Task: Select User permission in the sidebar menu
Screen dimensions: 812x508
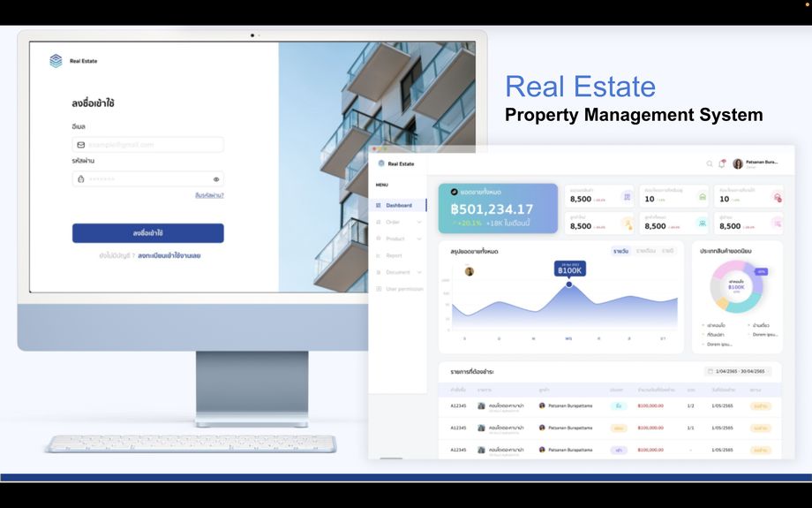Action: tap(398, 289)
